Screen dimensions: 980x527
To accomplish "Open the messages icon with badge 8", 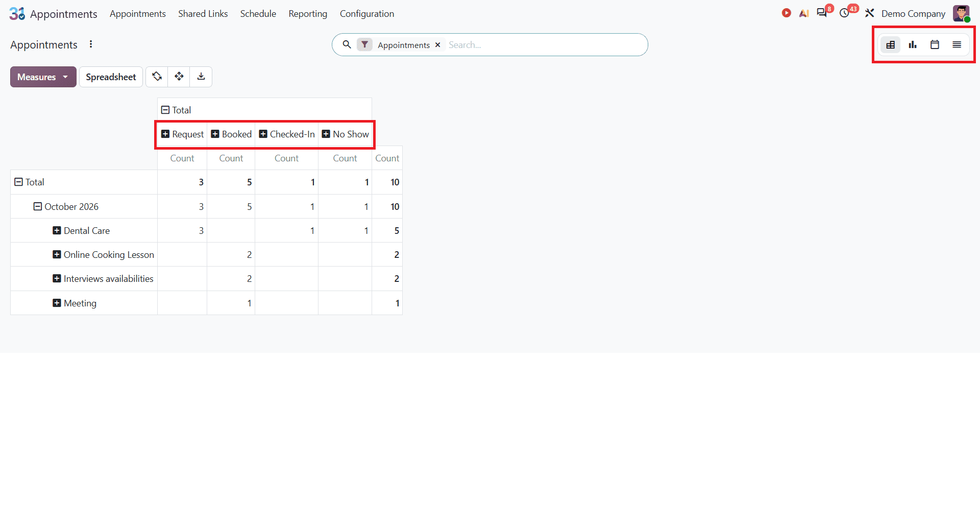I will click(x=823, y=12).
